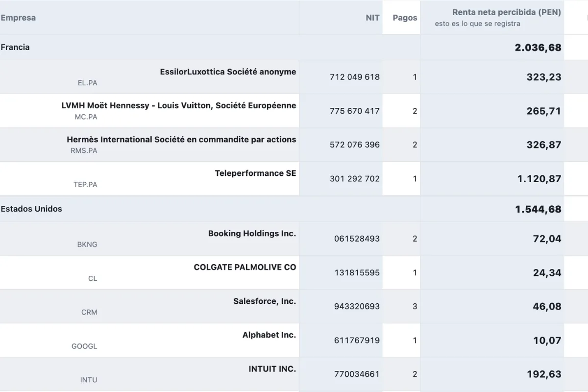
Task: Click the Pagos value 3 for Salesforce
Action: [415, 306]
